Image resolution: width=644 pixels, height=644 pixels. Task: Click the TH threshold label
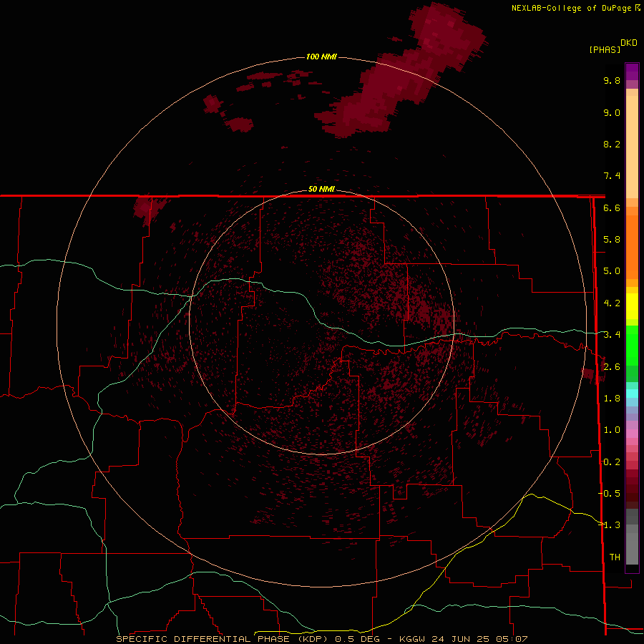coord(615,557)
